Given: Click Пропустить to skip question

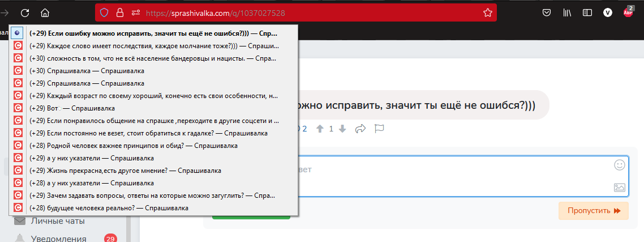Looking at the screenshot, I should coord(594,211).
